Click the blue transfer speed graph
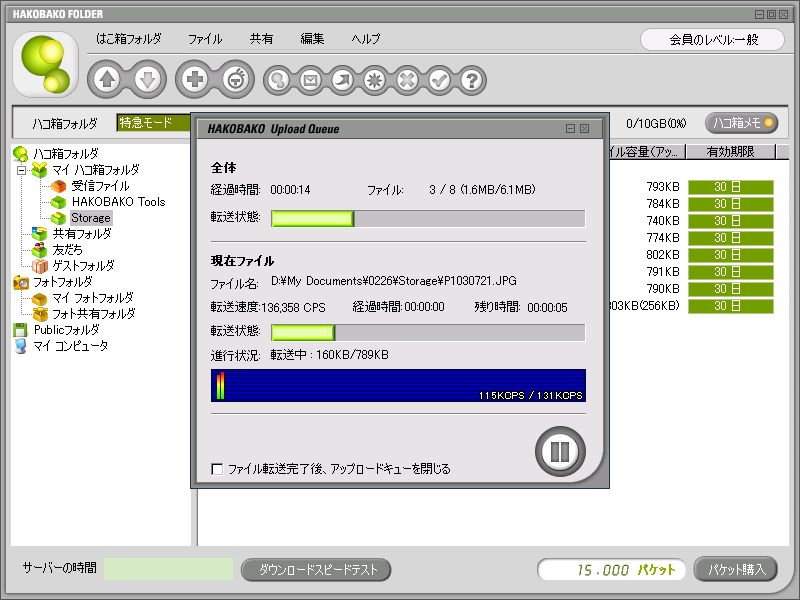Viewport: 800px width, 600px height. (x=398, y=385)
